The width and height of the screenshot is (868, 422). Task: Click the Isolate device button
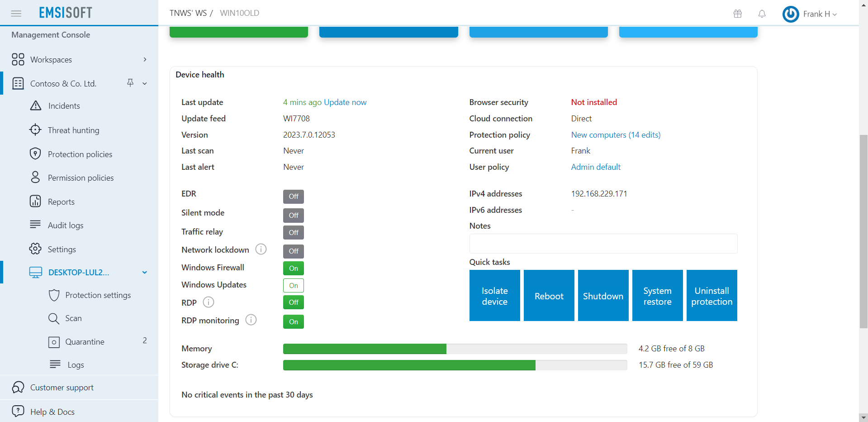click(495, 296)
